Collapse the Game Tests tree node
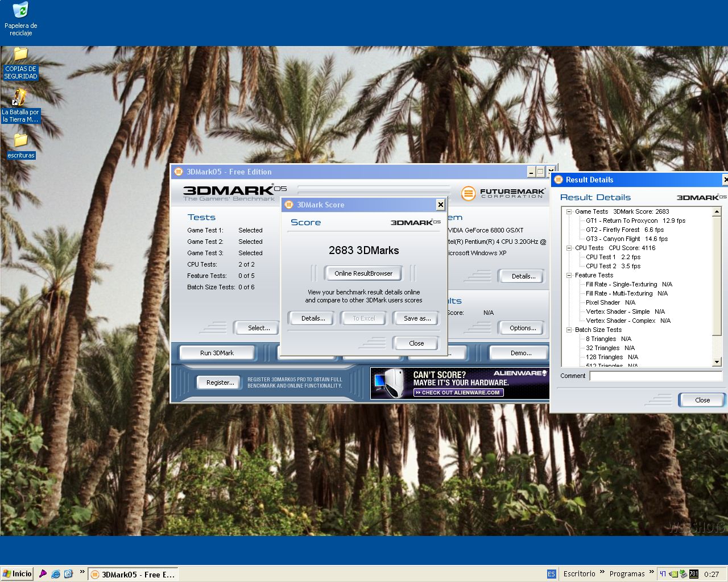The height and width of the screenshot is (582, 728). 569,211
